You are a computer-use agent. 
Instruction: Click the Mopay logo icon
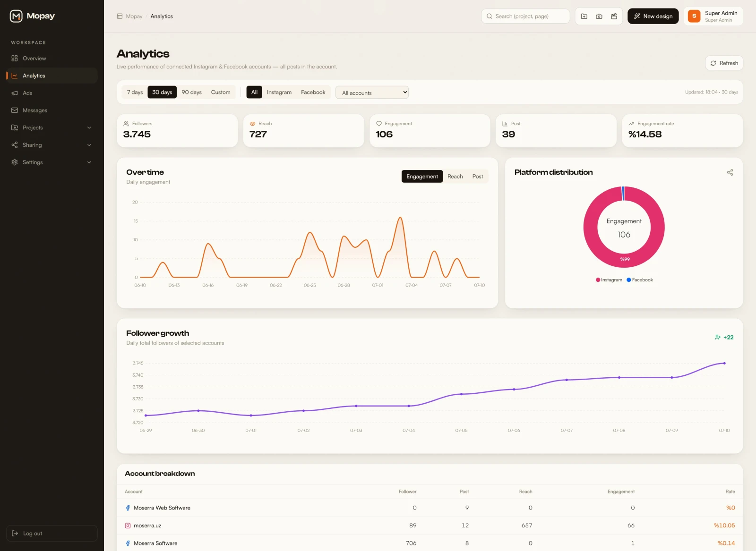coord(16,16)
